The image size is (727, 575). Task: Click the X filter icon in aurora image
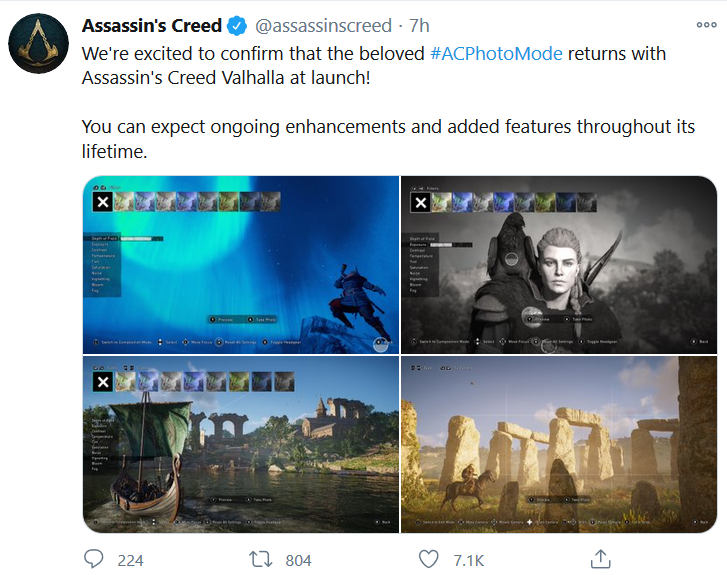click(x=103, y=202)
